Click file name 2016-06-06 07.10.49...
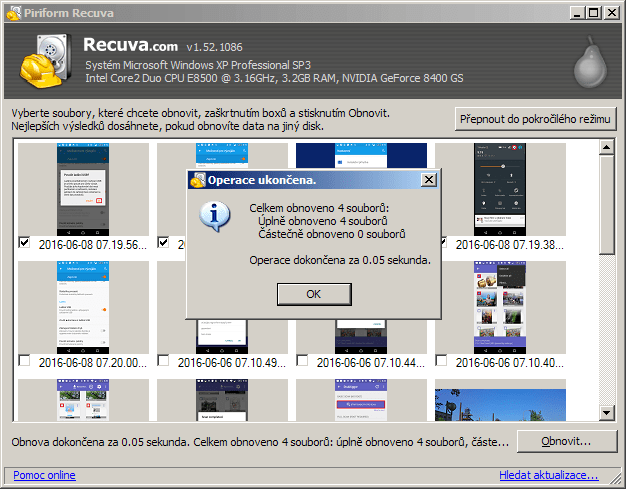The width and height of the screenshot is (626, 489). tap(232, 363)
